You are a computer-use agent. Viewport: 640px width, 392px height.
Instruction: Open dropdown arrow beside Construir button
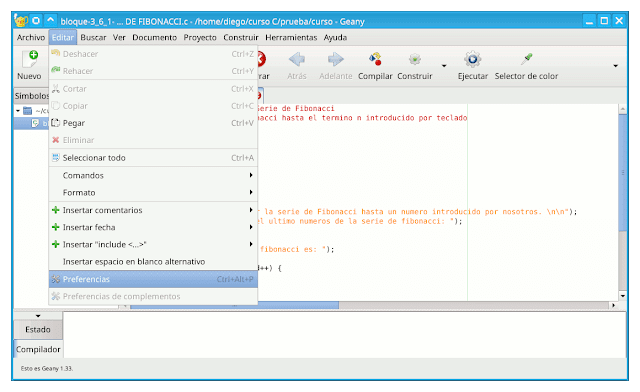444,66
